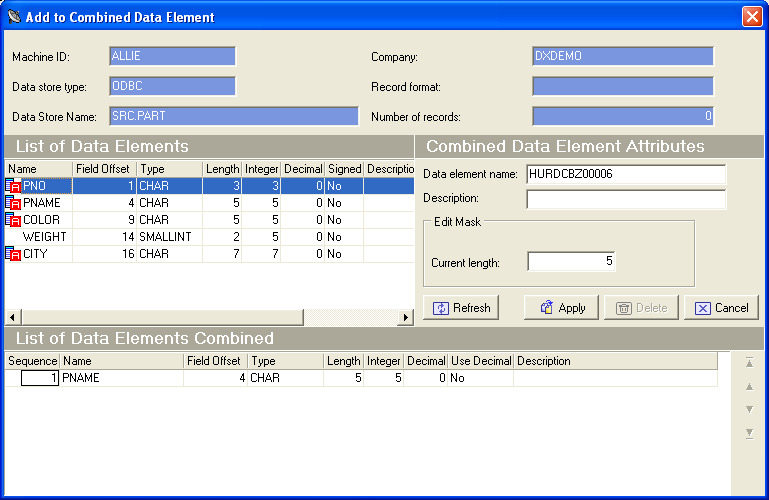The height and width of the screenshot is (500, 769).
Task: Click the move-up arrow icon
Action: 749,386
